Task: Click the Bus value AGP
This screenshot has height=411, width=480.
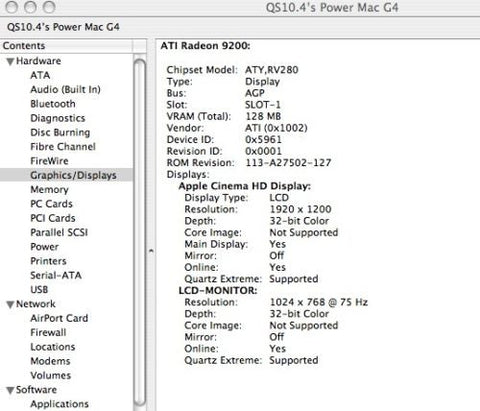Action: [x=255, y=93]
